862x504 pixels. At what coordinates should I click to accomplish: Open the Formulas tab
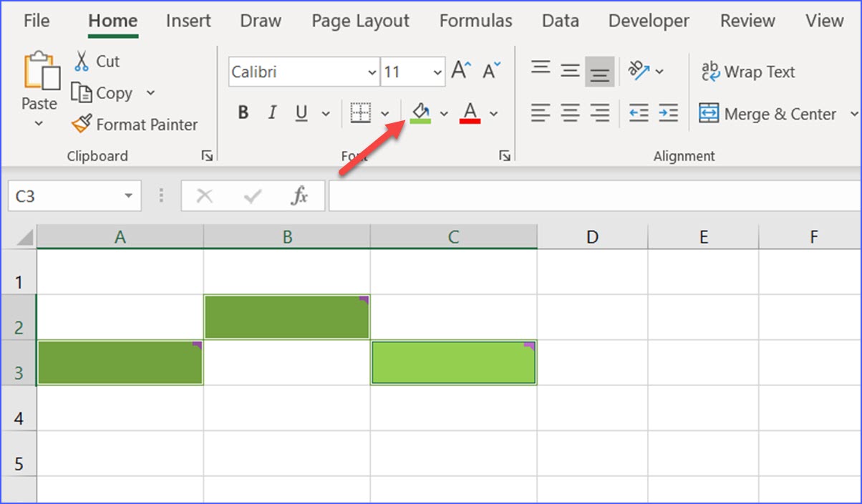(475, 21)
